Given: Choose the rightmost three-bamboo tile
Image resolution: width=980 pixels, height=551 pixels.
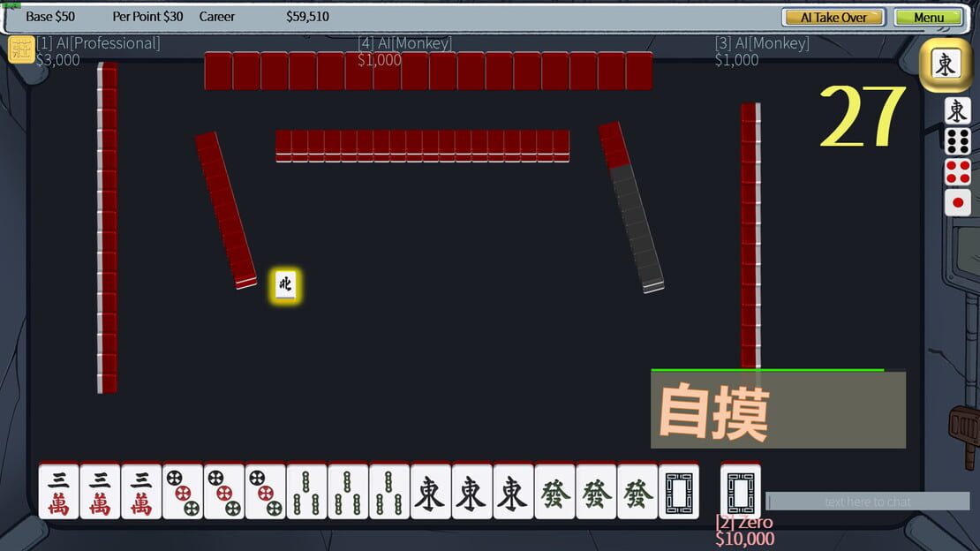Looking at the screenshot, I should coord(388,492).
